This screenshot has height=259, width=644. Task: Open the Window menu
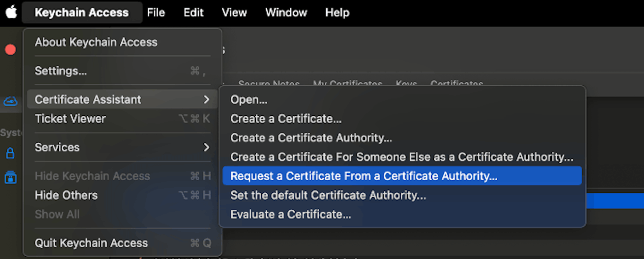pyautogui.click(x=286, y=12)
